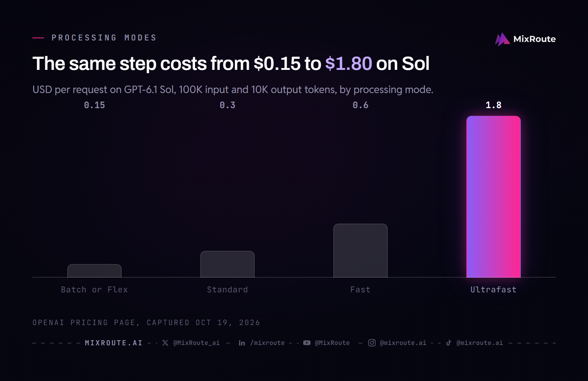Select the Standard bar in chart
The image size is (588, 381).
(x=227, y=264)
